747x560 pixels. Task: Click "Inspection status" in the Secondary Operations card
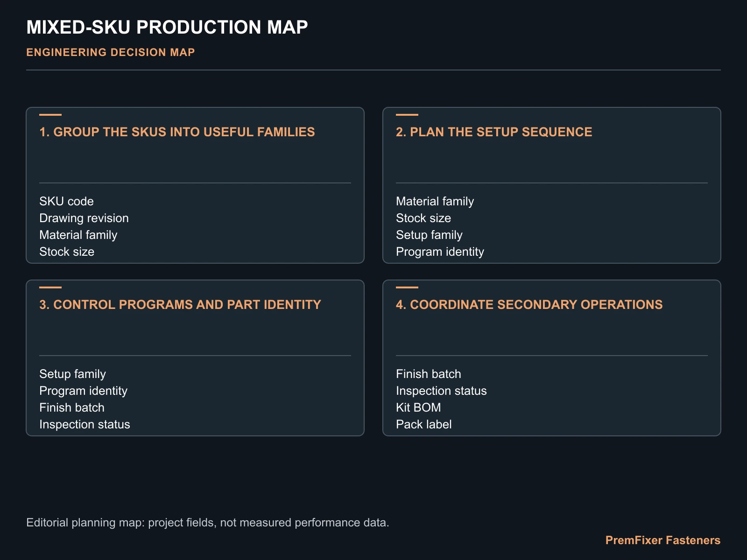441,391
